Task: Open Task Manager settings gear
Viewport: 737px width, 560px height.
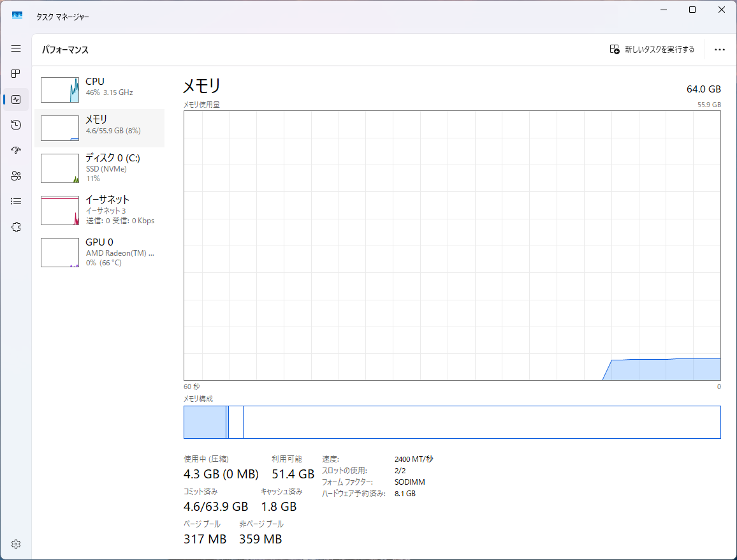Action: point(16,544)
